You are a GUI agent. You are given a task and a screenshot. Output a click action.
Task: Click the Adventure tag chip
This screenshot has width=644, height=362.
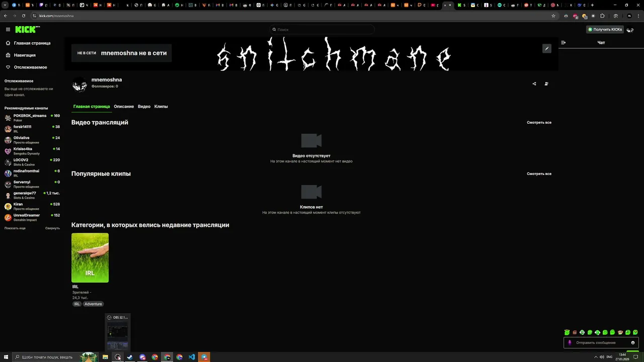[93, 304]
